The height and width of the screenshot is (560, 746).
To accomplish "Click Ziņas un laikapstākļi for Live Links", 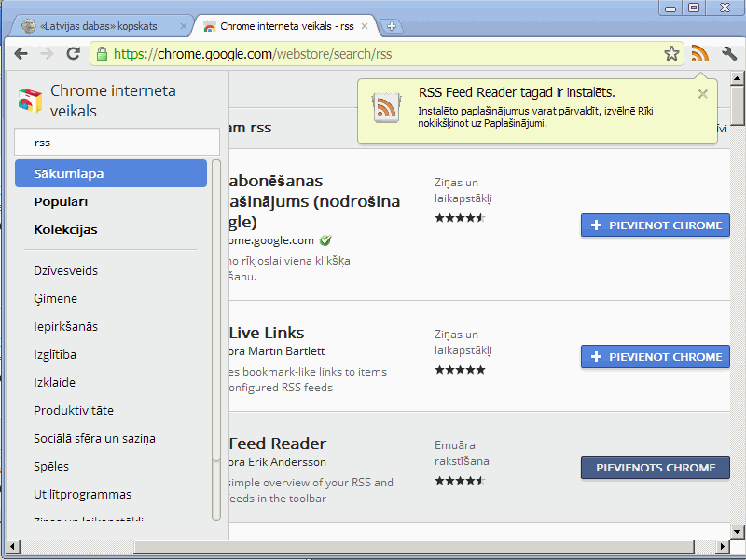I will coord(463,342).
